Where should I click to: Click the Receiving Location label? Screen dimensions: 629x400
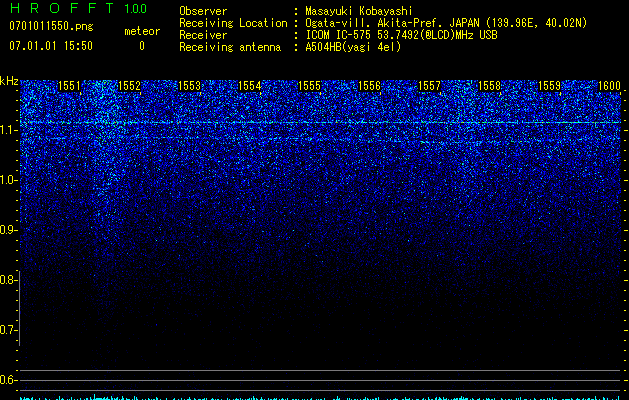pos(233,23)
